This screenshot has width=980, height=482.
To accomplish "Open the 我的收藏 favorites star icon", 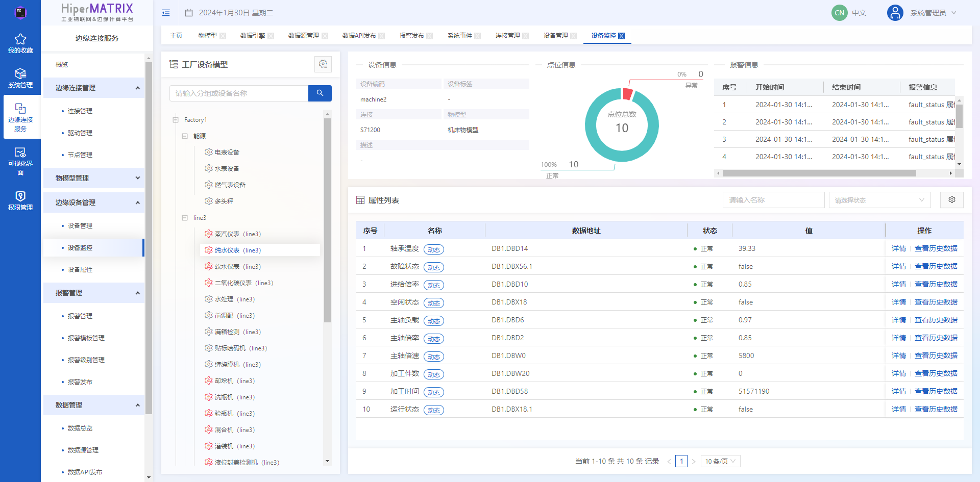I will pyautogui.click(x=20, y=39).
